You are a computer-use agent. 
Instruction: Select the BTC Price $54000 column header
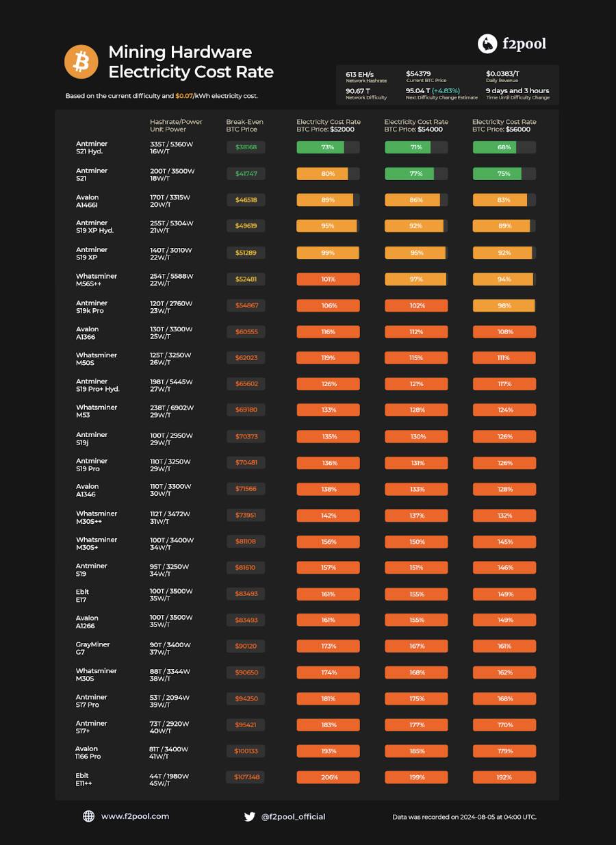tap(416, 125)
